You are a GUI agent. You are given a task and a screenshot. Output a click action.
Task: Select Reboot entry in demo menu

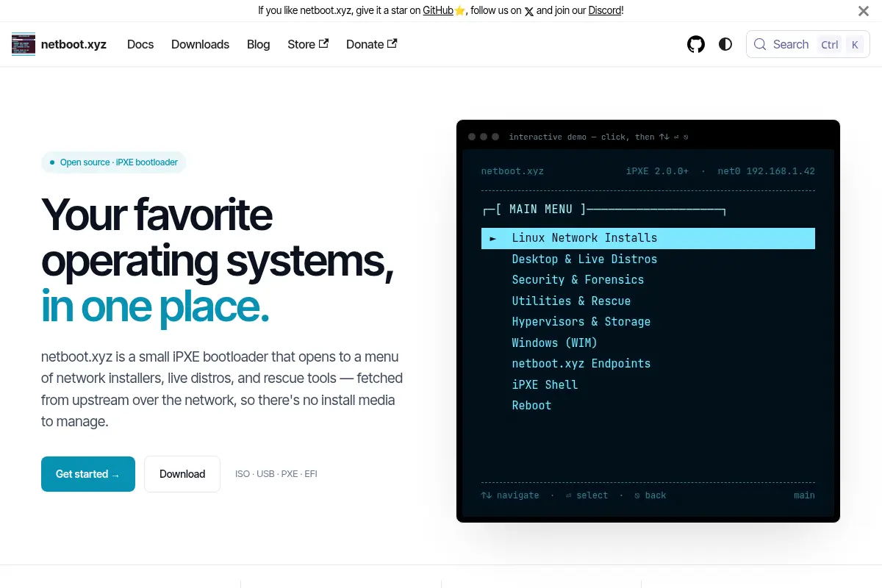tap(531, 406)
